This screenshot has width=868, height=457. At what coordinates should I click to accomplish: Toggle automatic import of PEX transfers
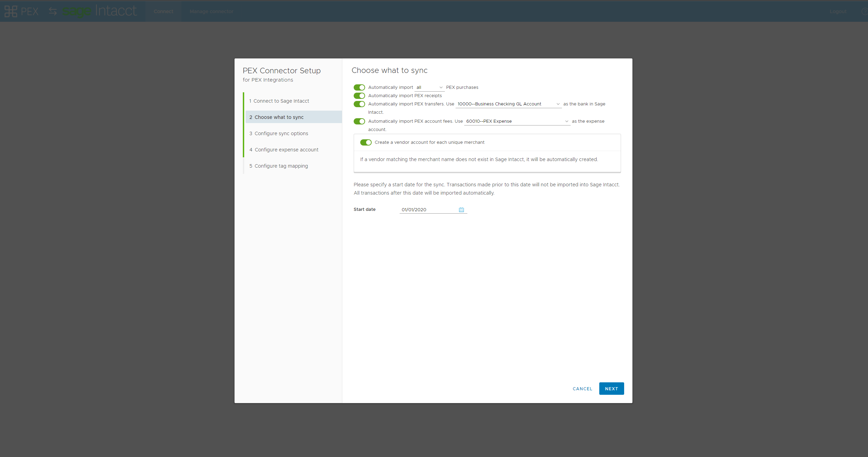pyautogui.click(x=359, y=104)
